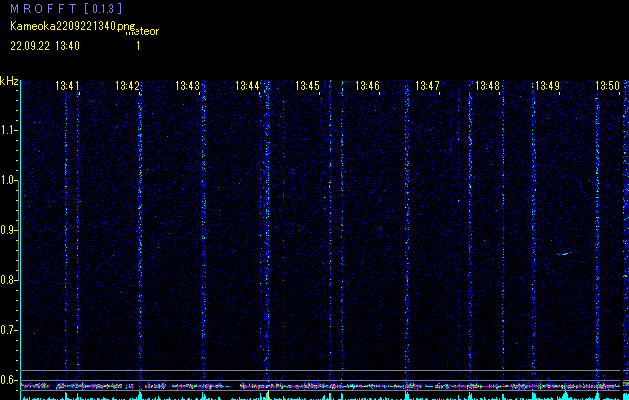Click the 1.0 kHz axis label

point(8,181)
